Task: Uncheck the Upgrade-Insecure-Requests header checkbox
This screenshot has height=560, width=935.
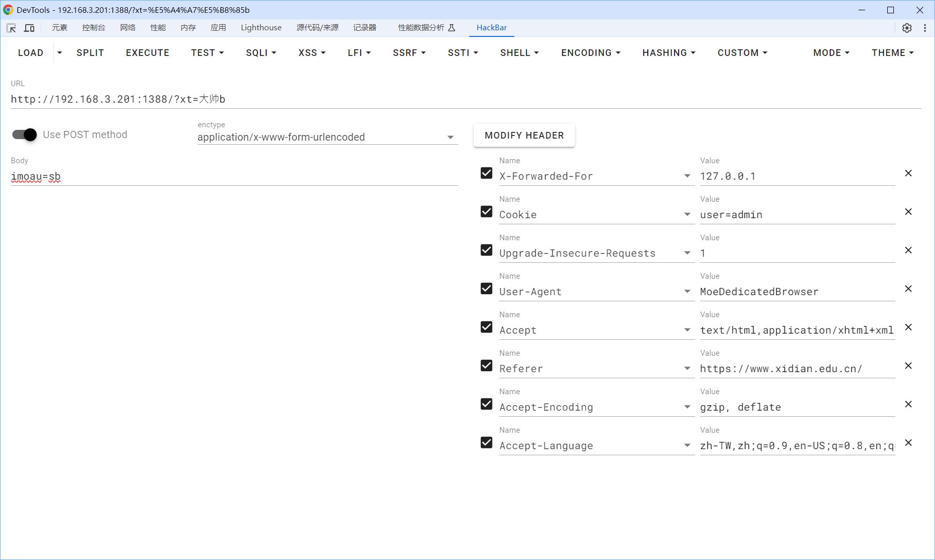Action: coord(487,250)
